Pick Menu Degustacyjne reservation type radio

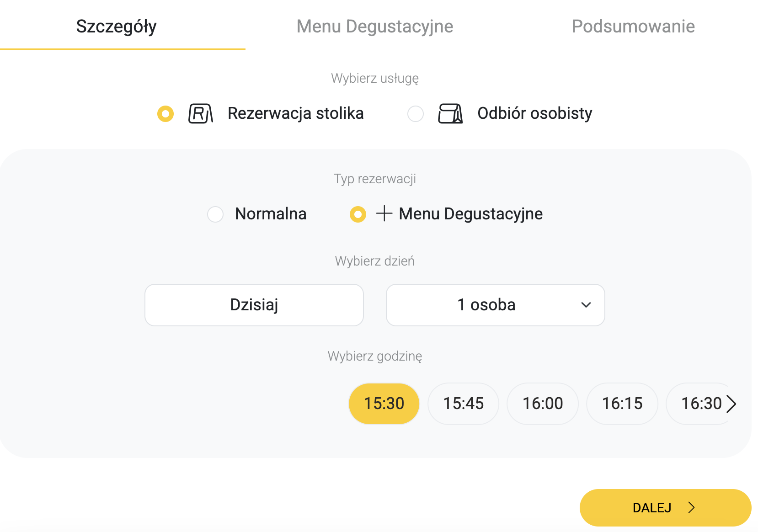[x=358, y=214]
